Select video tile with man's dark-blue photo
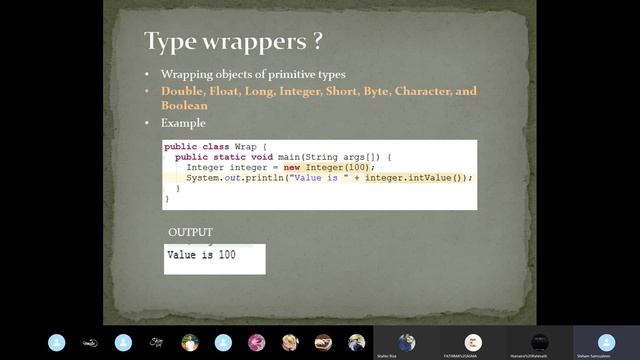The width and height of the screenshot is (640, 360). 407,342
